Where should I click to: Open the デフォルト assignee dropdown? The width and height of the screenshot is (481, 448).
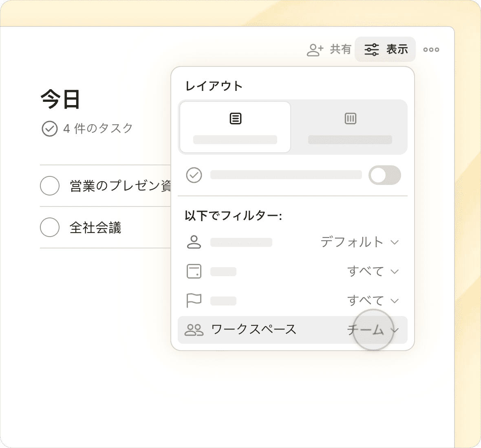point(359,242)
